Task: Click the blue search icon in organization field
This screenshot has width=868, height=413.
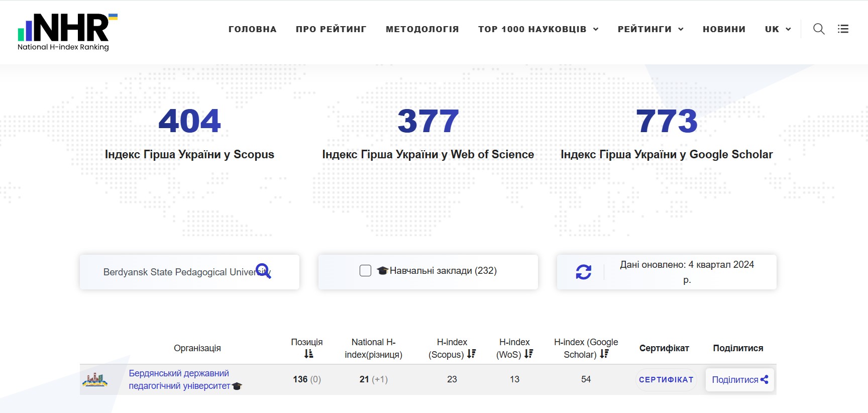Action: click(263, 271)
